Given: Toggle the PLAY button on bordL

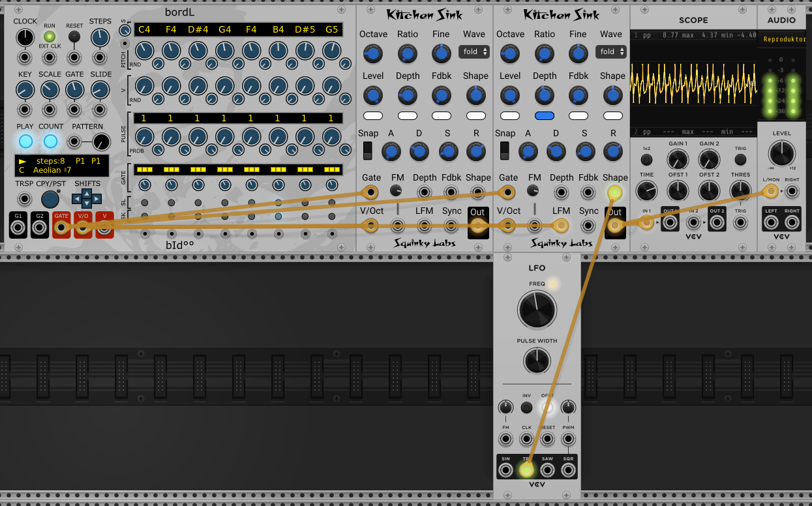Looking at the screenshot, I should [x=25, y=141].
